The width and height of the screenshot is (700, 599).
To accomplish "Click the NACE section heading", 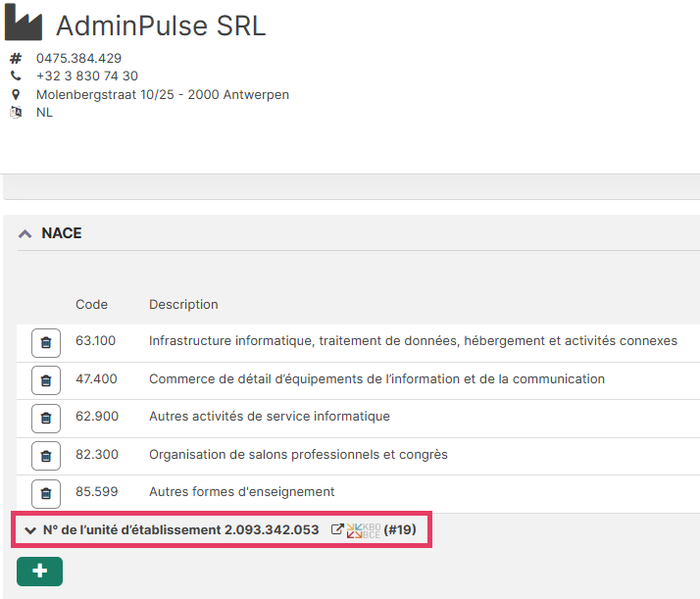I will click(62, 233).
